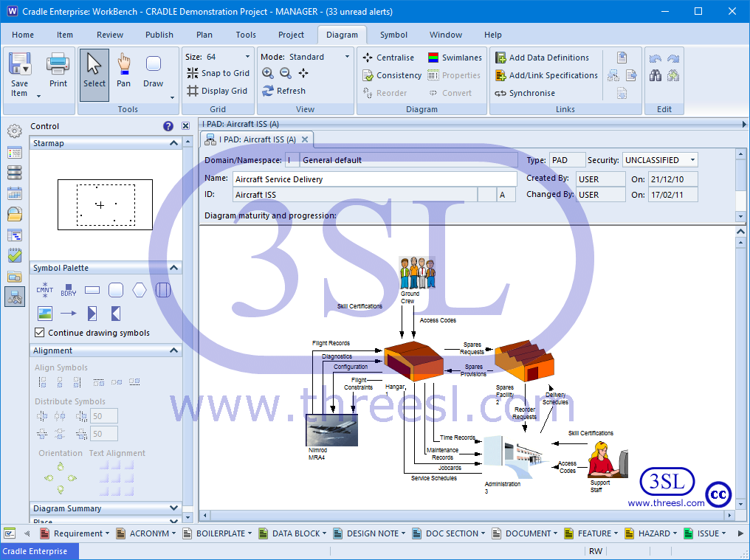Open the Mode Standard dropdown
Image resolution: width=750 pixels, height=560 pixels.
coord(347,56)
